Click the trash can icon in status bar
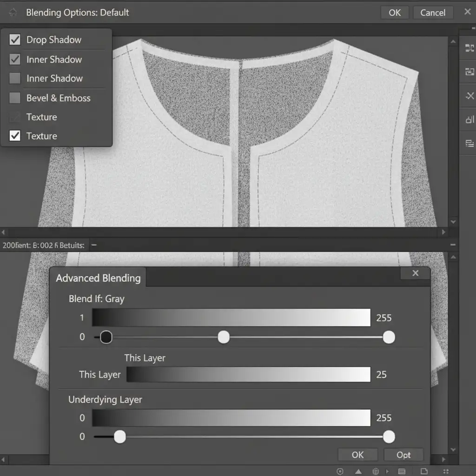Viewport: 476px width, 476px height. click(x=376, y=471)
